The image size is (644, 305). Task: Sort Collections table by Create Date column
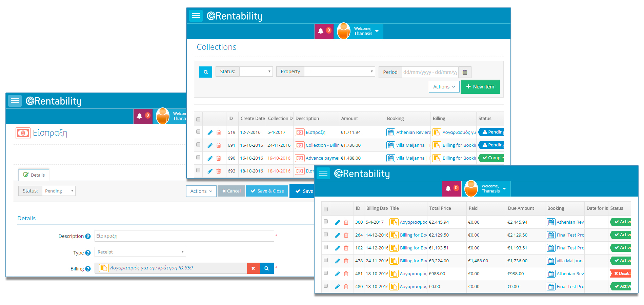pyautogui.click(x=253, y=119)
